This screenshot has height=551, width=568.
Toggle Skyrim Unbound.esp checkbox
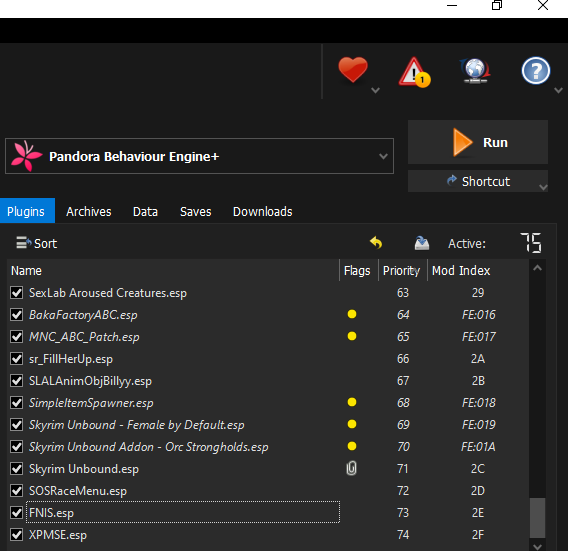(x=17, y=469)
